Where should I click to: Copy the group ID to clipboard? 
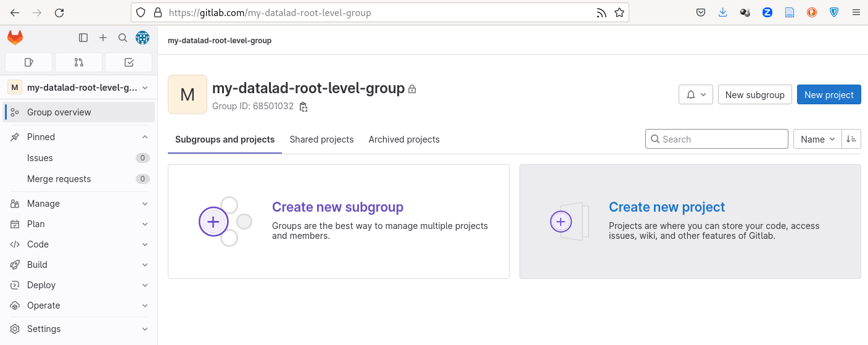[304, 107]
